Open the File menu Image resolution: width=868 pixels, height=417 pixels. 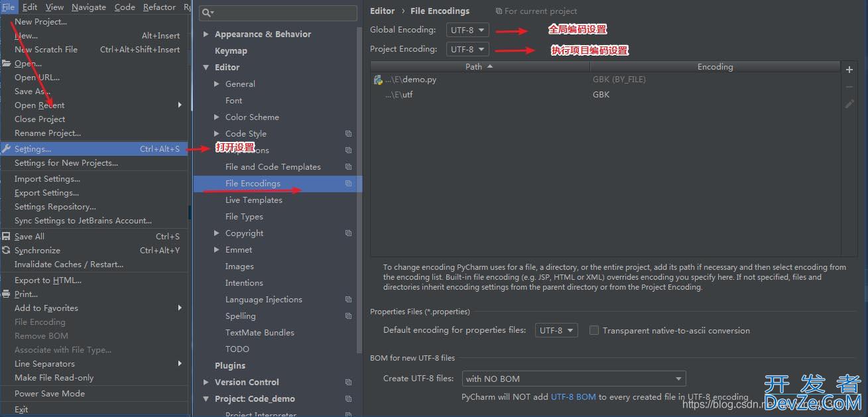click(x=8, y=7)
